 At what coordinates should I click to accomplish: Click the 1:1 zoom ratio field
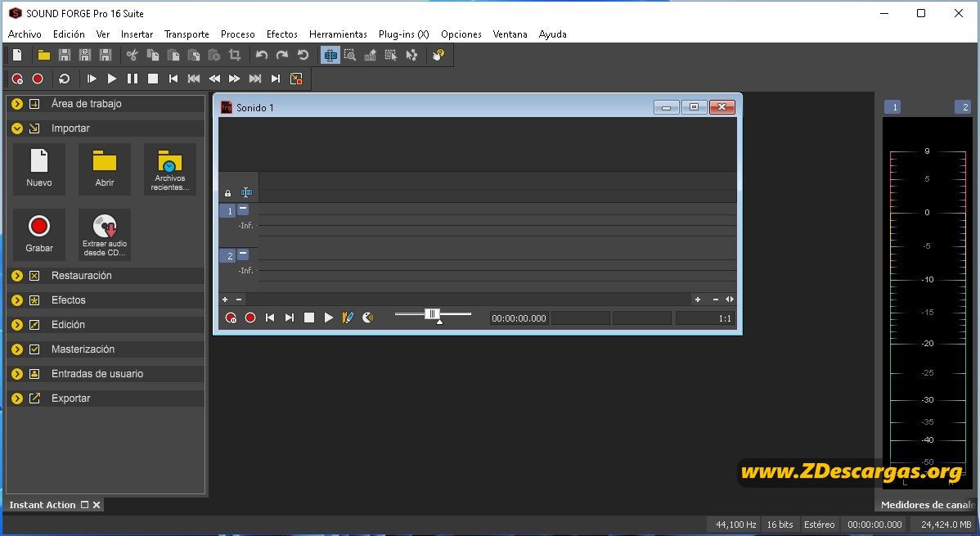704,318
